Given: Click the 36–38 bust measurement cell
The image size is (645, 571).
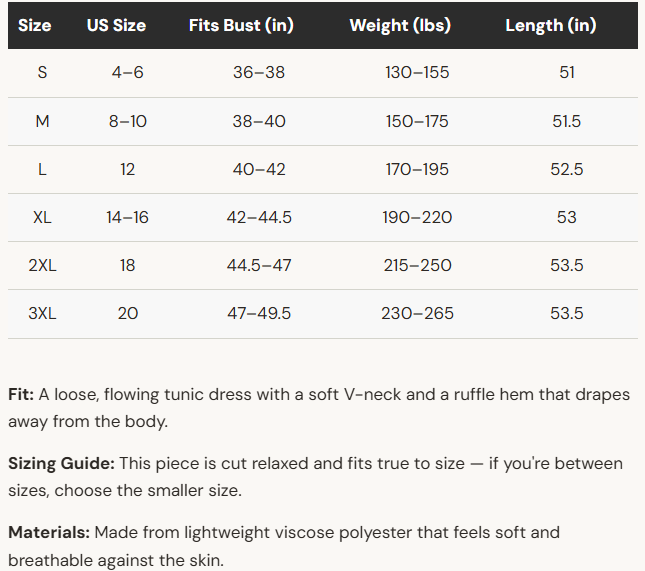Looking at the screenshot, I should pos(259,72).
